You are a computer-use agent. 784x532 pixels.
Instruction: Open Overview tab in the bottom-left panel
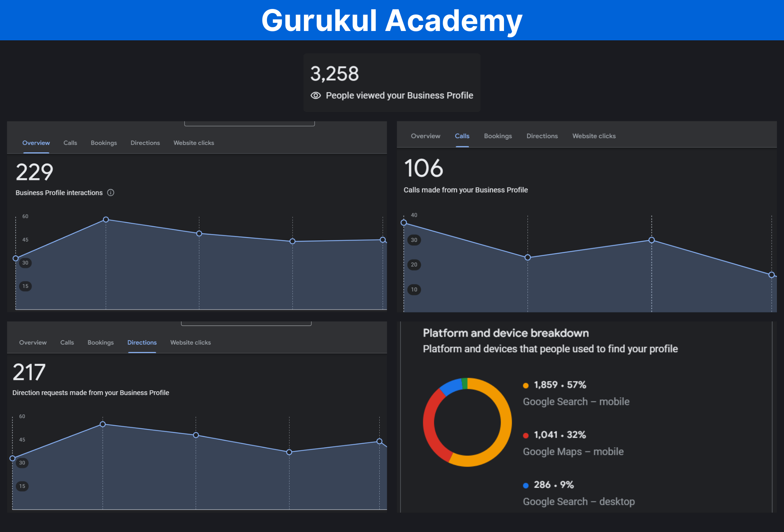tap(33, 343)
